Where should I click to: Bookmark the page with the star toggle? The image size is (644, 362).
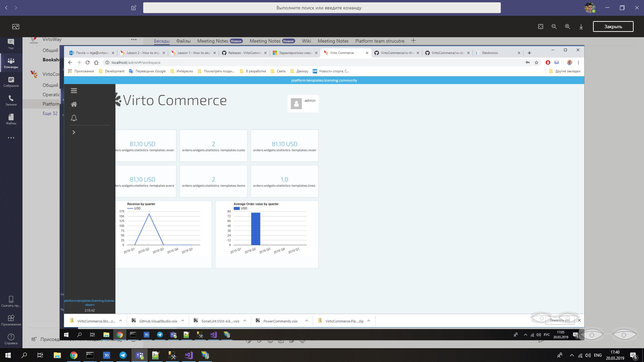click(x=536, y=62)
